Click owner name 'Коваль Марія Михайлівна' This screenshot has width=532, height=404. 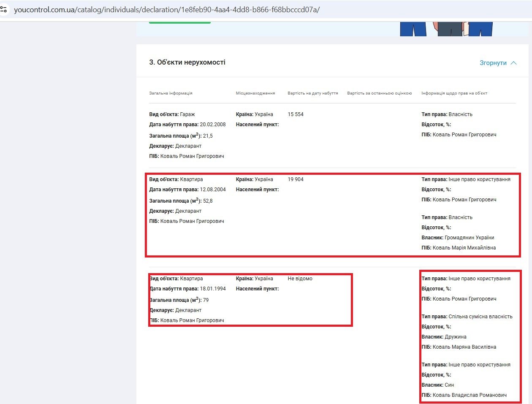[464, 248]
